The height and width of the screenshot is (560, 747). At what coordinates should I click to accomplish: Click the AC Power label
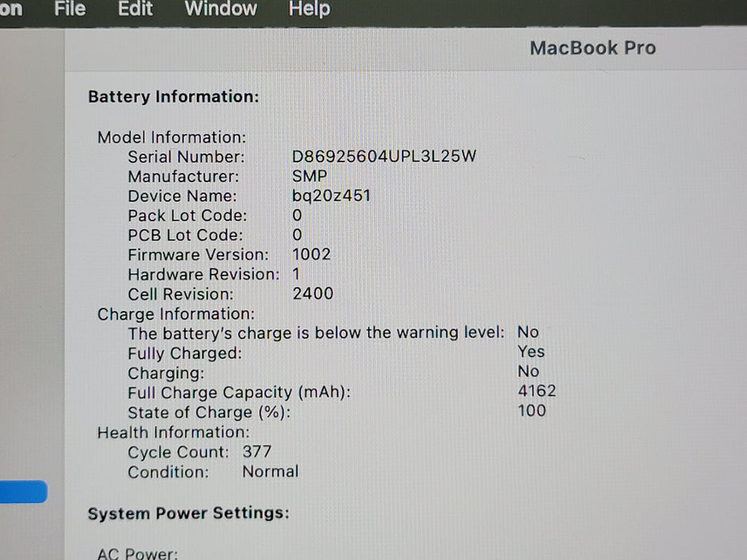tap(137, 554)
